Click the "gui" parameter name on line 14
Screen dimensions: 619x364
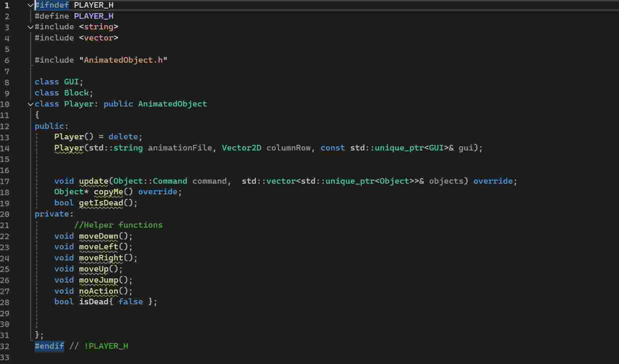point(466,148)
